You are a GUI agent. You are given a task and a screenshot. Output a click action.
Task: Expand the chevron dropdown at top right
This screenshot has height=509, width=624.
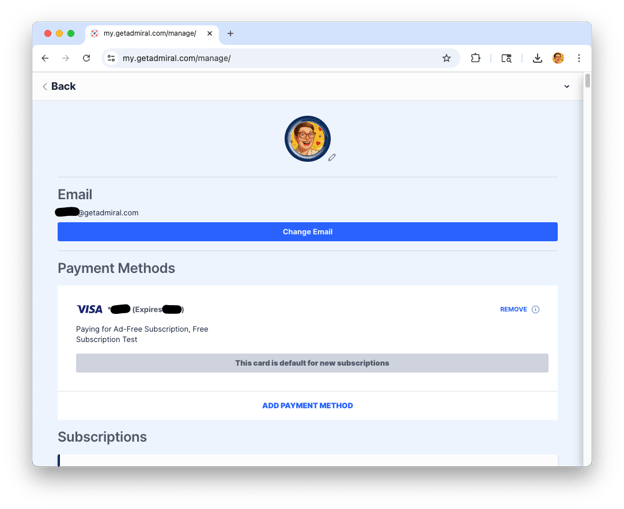567,86
